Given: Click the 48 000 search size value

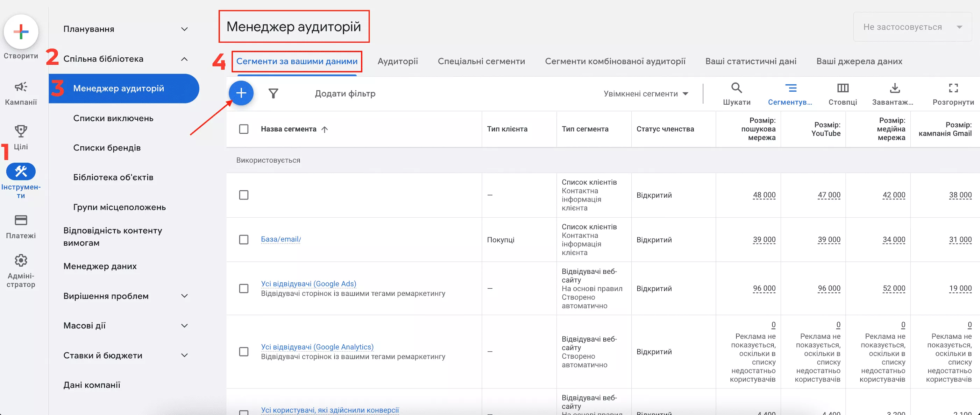Looking at the screenshot, I should click(x=764, y=195).
